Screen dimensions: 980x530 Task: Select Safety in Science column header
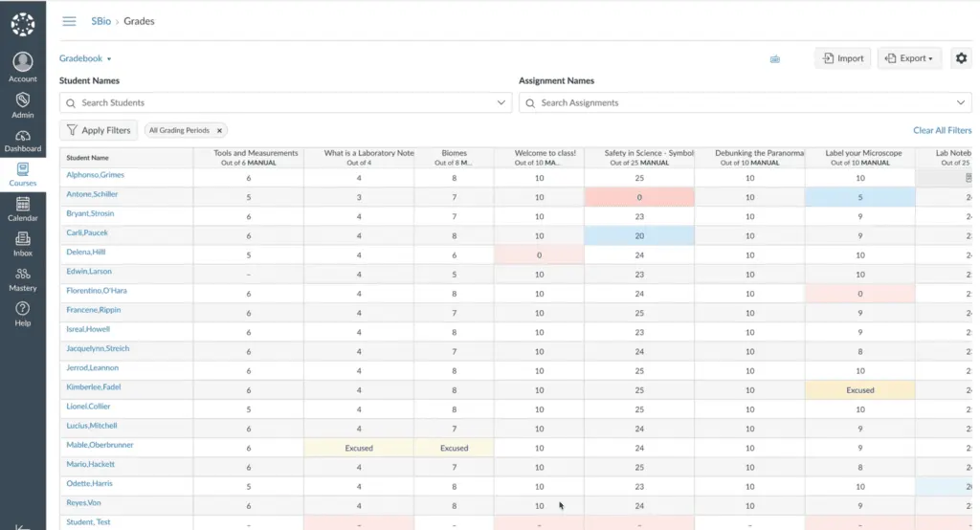pyautogui.click(x=639, y=158)
